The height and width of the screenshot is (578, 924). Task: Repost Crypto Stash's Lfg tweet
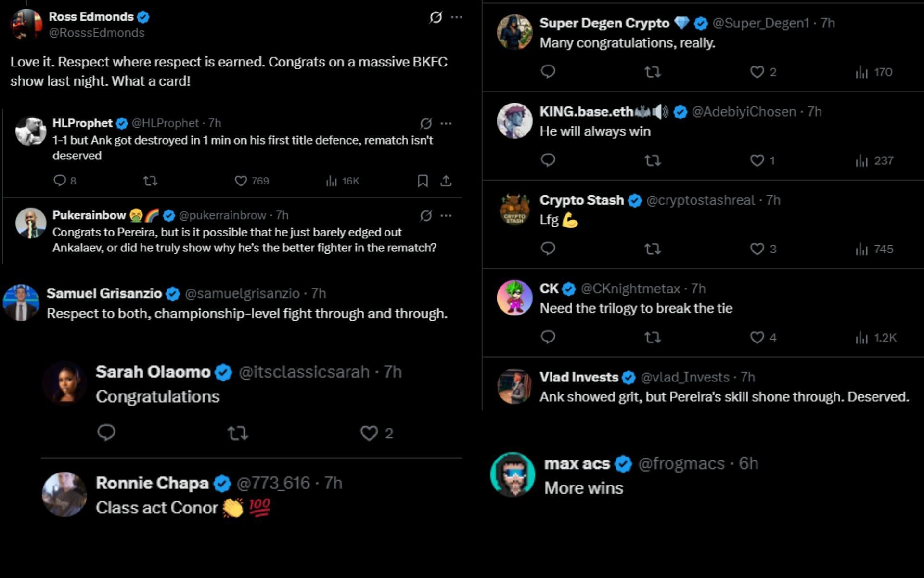click(653, 249)
